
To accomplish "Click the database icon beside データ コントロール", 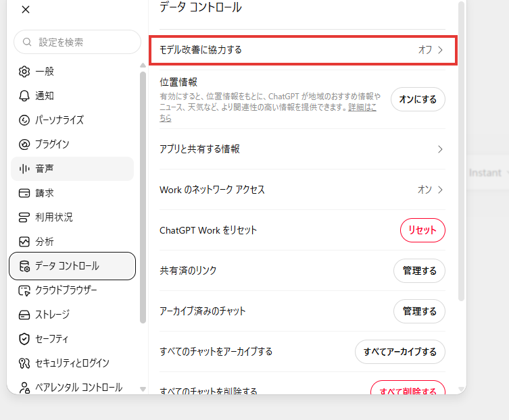I will point(24,266).
